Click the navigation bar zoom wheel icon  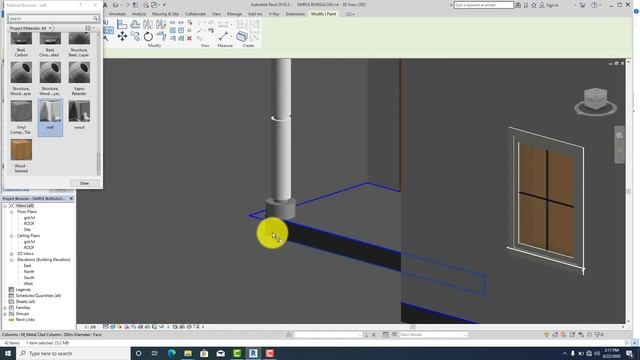tap(619, 136)
